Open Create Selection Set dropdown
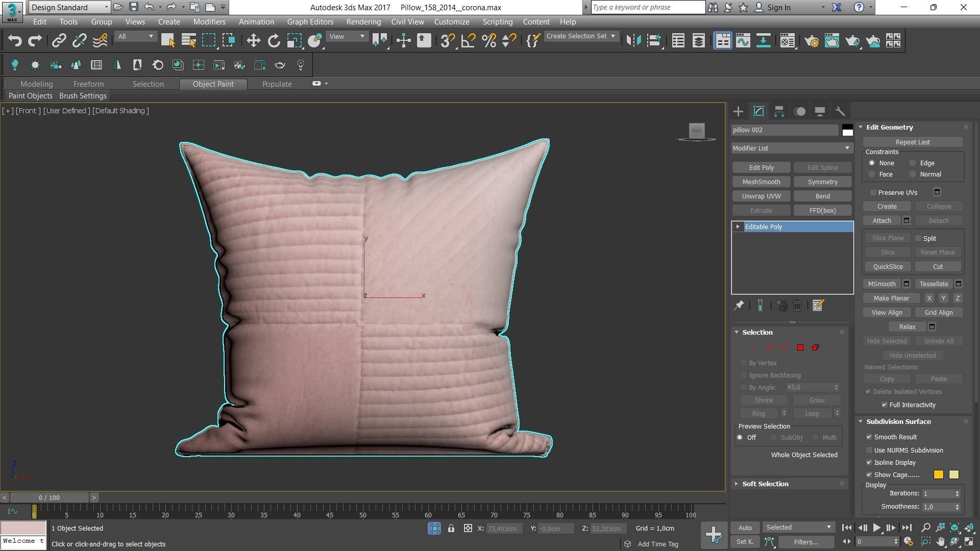The height and width of the screenshot is (551, 980). coord(581,36)
